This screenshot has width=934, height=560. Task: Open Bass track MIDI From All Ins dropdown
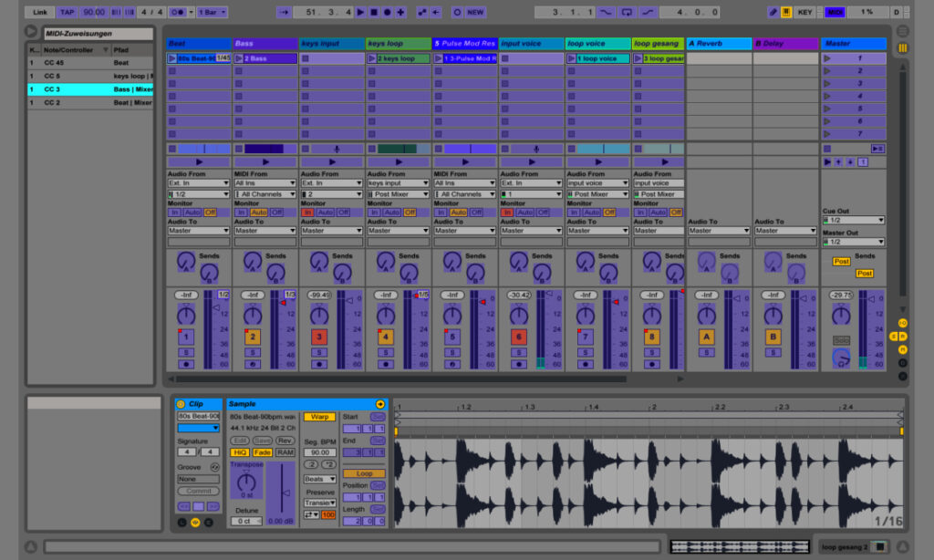(x=265, y=183)
